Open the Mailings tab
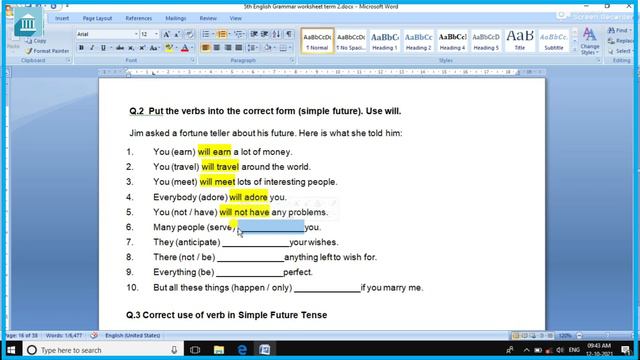Image resolution: width=640 pixels, height=360 pixels. (176, 18)
